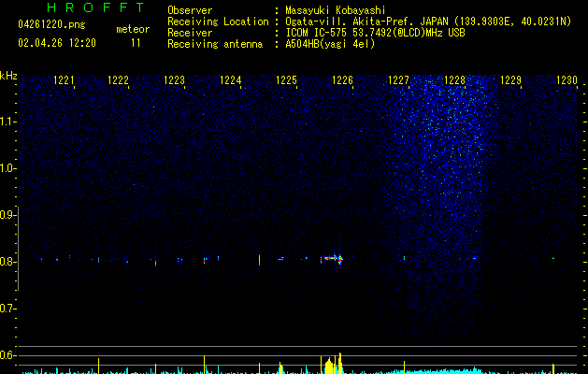Click the 0.6 frequency axis label
The image size is (588, 374).
pyautogui.click(x=7, y=355)
